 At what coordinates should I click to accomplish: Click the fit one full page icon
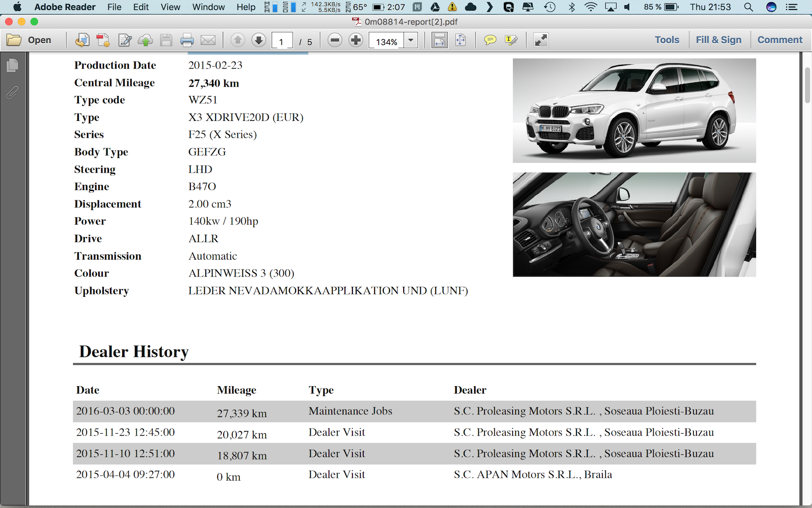coord(461,40)
